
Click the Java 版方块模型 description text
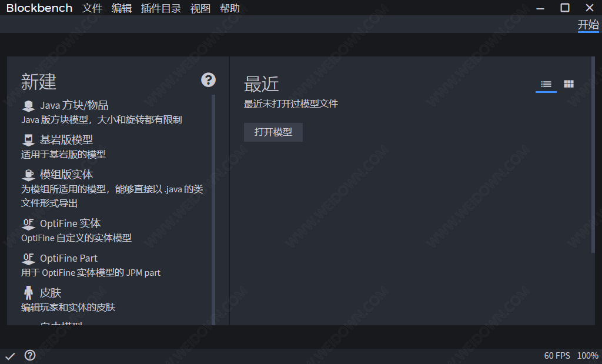coord(101,120)
